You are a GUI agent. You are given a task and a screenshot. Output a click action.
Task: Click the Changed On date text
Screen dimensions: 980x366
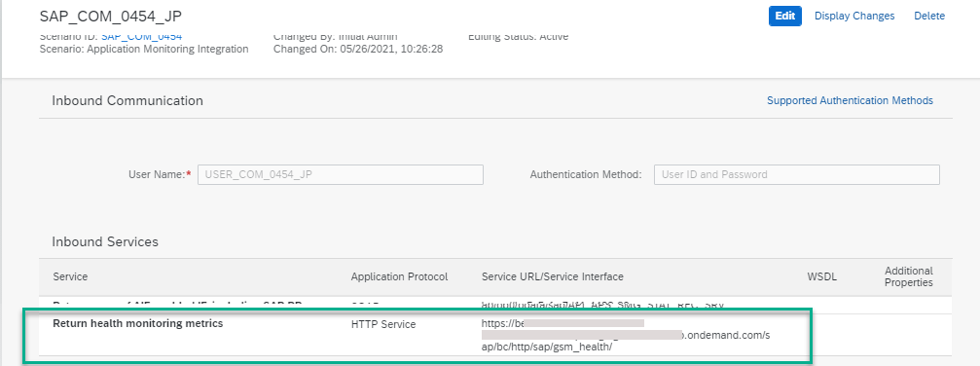pyautogui.click(x=358, y=49)
